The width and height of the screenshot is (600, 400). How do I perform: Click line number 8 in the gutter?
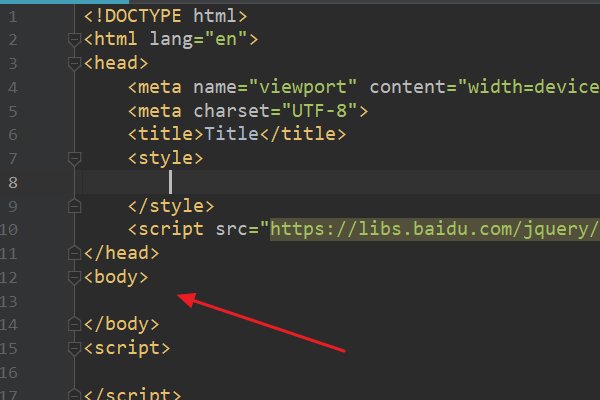click(12, 182)
